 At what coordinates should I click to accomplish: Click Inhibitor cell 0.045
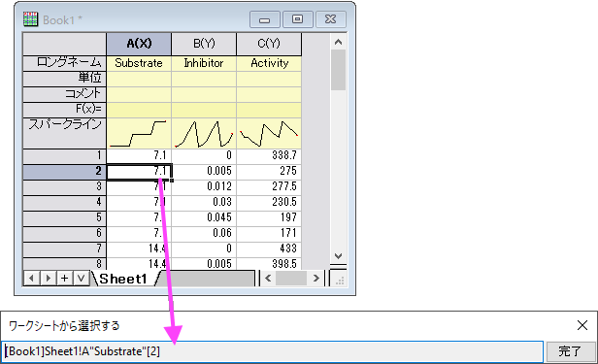pyautogui.click(x=204, y=218)
